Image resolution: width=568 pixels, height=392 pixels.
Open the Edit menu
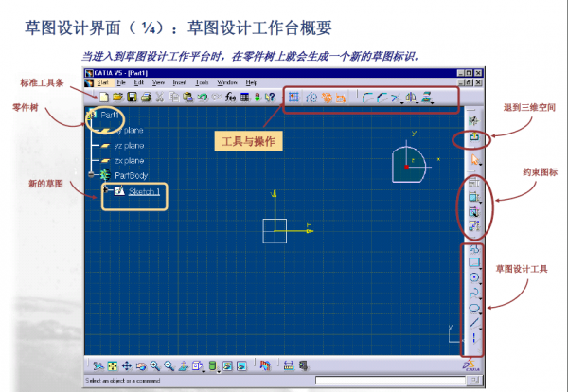pyautogui.click(x=139, y=82)
